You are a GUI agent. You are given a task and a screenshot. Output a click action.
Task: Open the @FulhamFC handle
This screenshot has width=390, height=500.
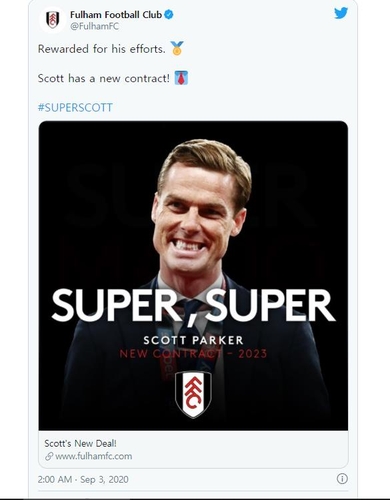point(94,27)
